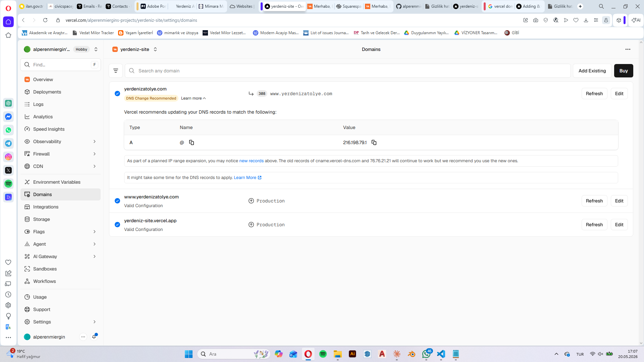Open Opera sidebar WhatsApp icon
Viewport: 644px width, 362px height.
(8, 130)
